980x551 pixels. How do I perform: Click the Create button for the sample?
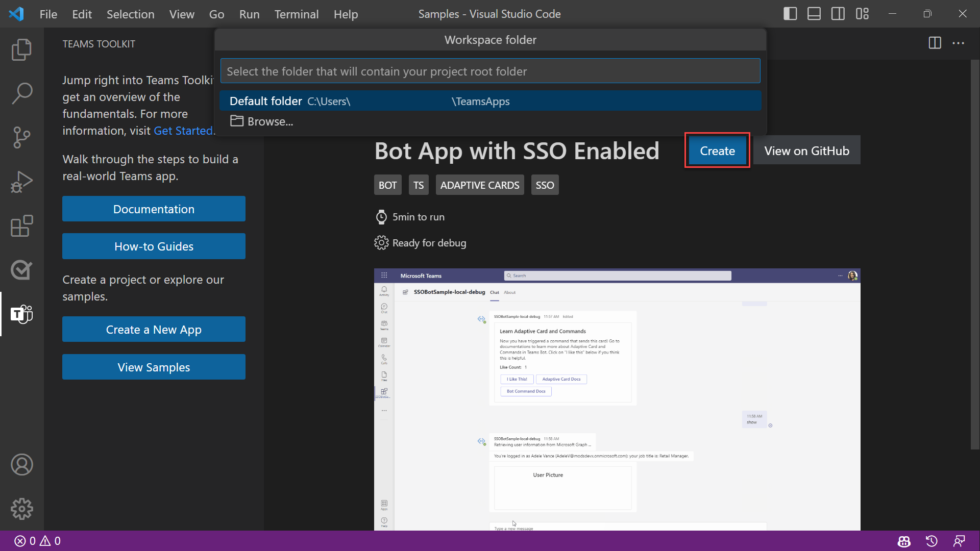click(x=717, y=151)
